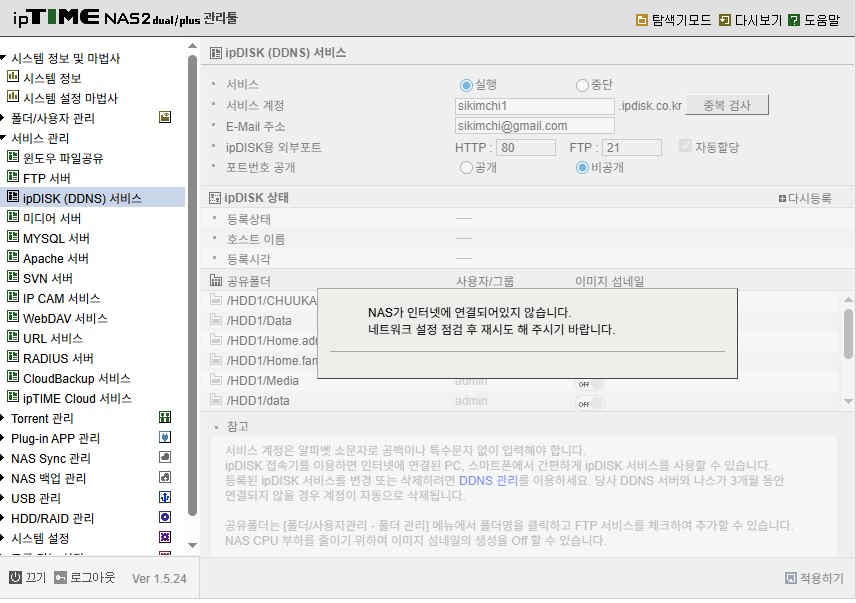This screenshot has height=603, width=856.
Task: Click the HDD/RAID 관리 disk icon
Action: point(165,518)
